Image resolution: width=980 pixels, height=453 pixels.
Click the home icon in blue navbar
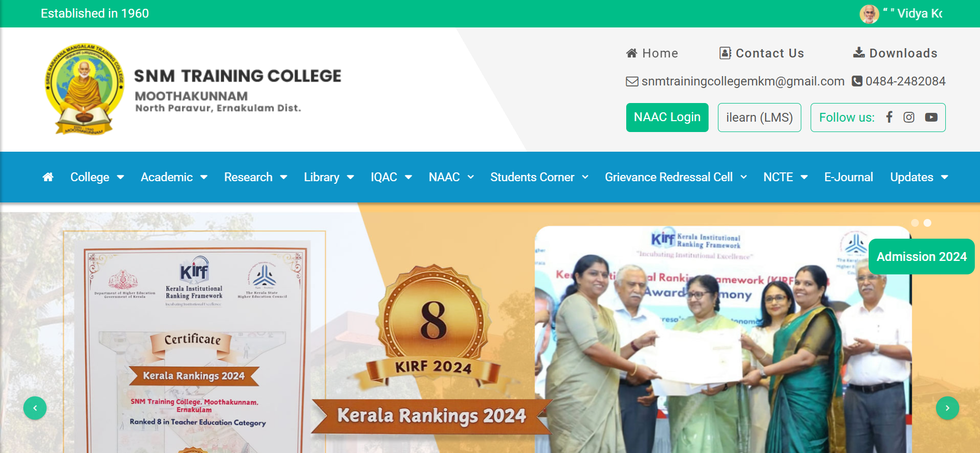(x=48, y=177)
